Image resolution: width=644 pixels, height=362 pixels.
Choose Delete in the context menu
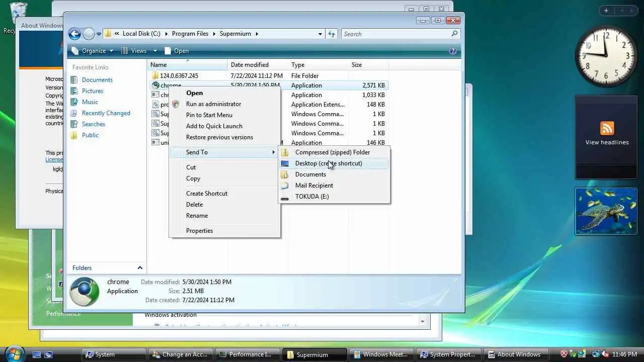[x=224, y=205]
